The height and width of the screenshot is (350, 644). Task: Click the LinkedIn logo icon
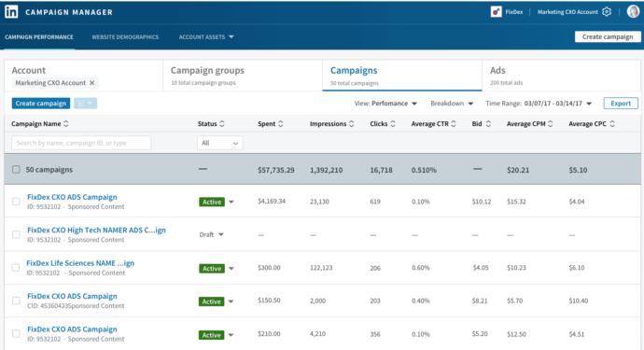[x=11, y=12]
